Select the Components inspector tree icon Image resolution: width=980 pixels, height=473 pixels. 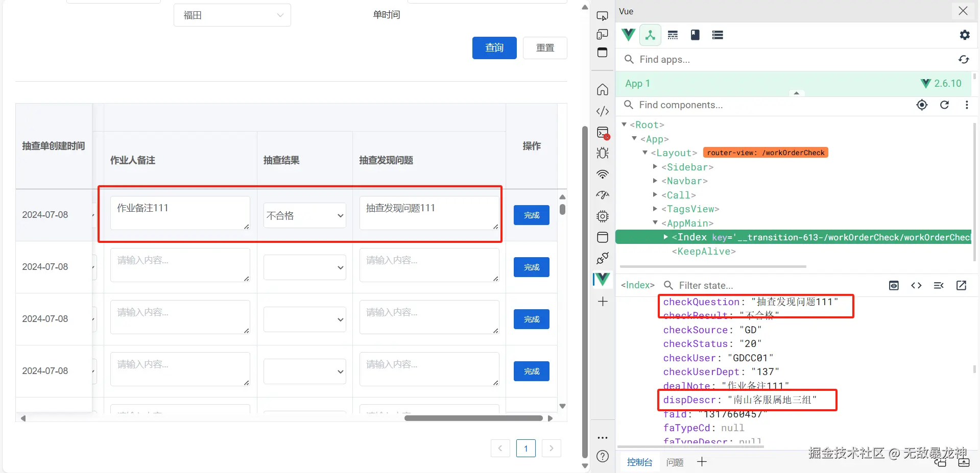[650, 35]
